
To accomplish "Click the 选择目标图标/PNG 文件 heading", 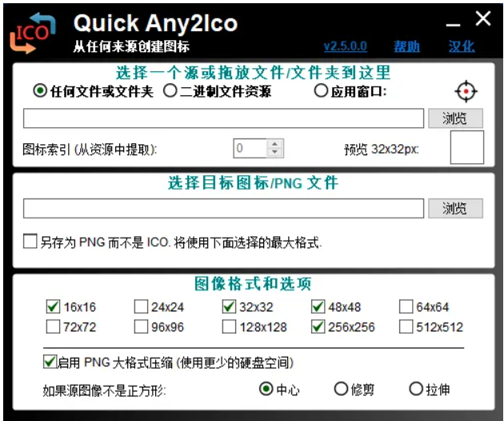I will pyautogui.click(x=253, y=183).
